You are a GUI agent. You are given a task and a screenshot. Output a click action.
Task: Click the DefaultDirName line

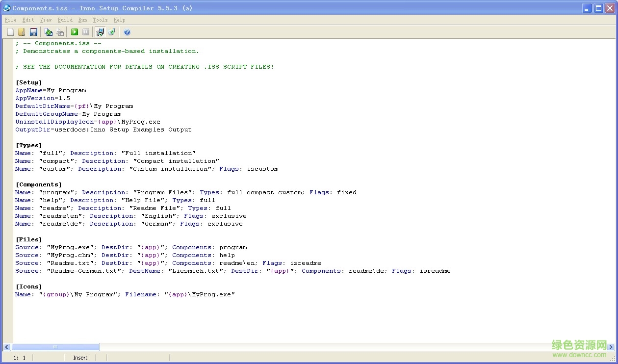point(74,106)
